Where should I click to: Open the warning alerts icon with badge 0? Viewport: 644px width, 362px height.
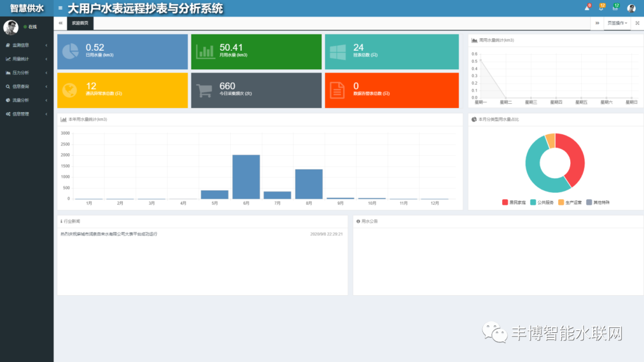tap(587, 8)
